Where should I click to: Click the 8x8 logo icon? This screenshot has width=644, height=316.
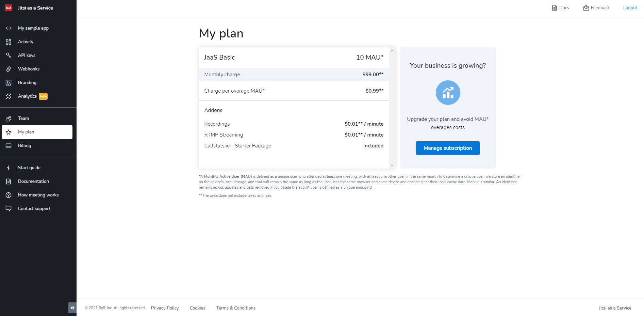pos(9,8)
